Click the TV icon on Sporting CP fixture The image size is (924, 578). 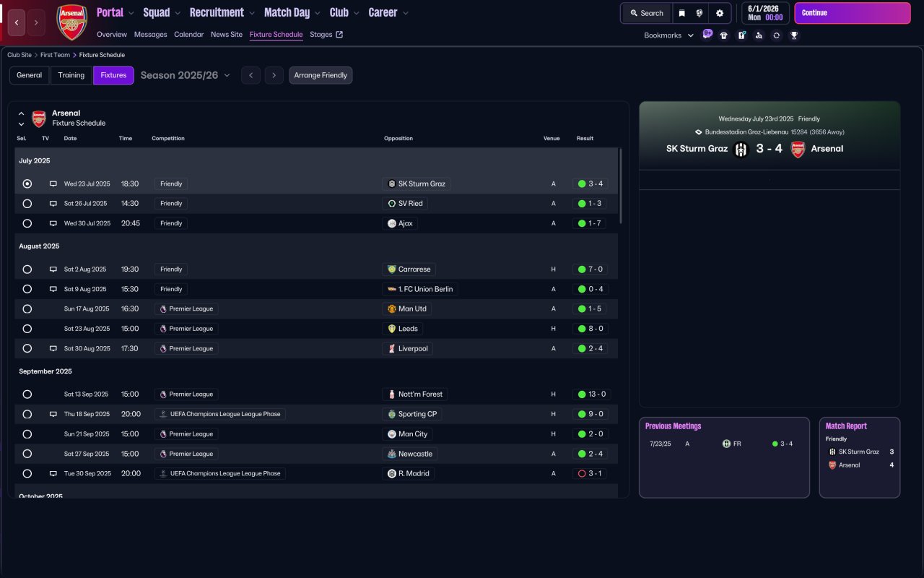(x=53, y=415)
